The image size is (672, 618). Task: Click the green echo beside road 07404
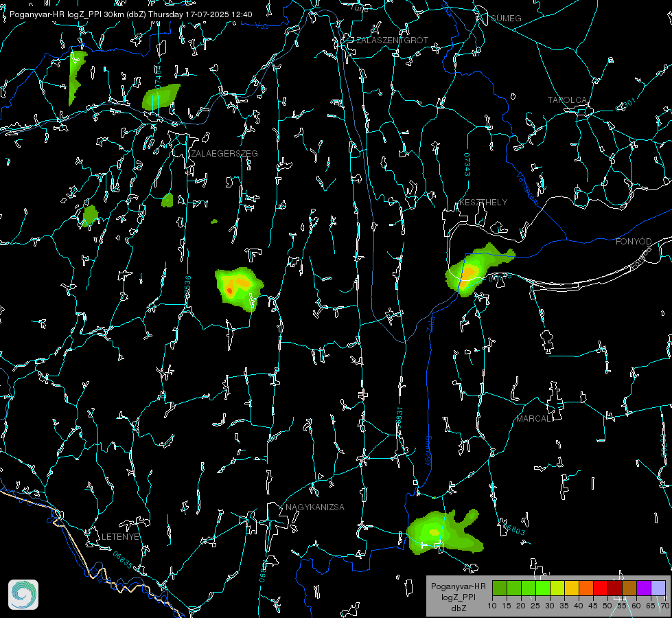click(161, 97)
